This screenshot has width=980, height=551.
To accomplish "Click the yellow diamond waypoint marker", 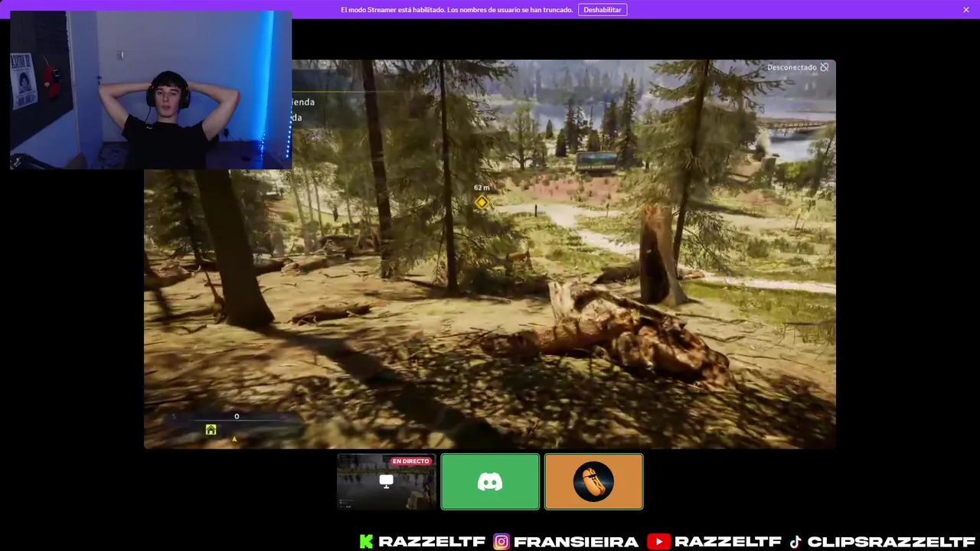I will pyautogui.click(x=482, y=202).
